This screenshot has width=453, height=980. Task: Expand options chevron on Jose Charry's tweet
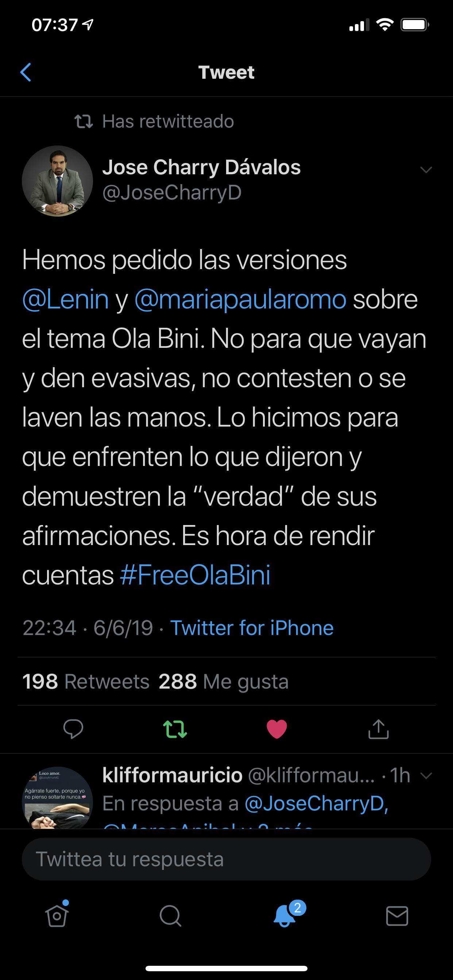[x=426, y=170]
